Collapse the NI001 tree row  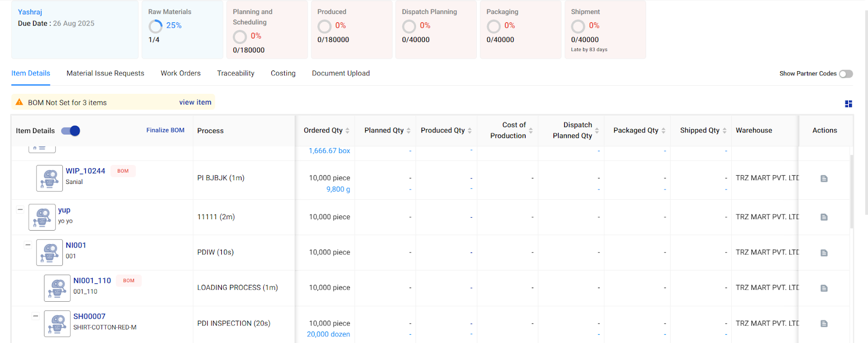[x=28, y=245]
